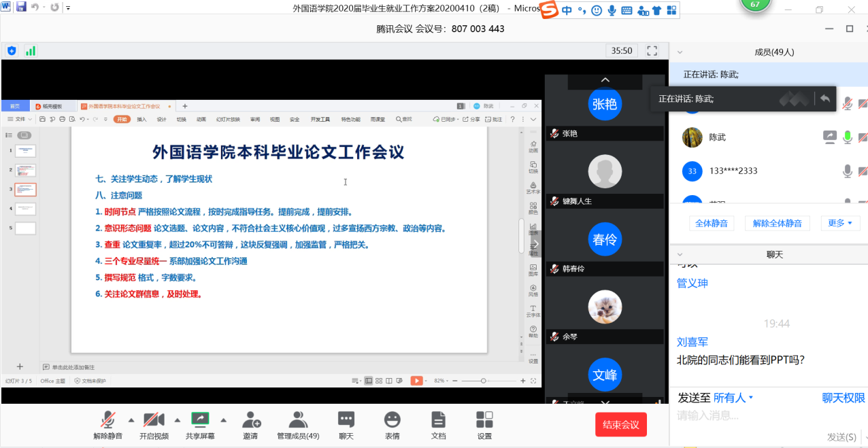The height and width of the screenshot is (448, 868).
Task: Open the documents icon in toolbar
Action: click(438, 420)
